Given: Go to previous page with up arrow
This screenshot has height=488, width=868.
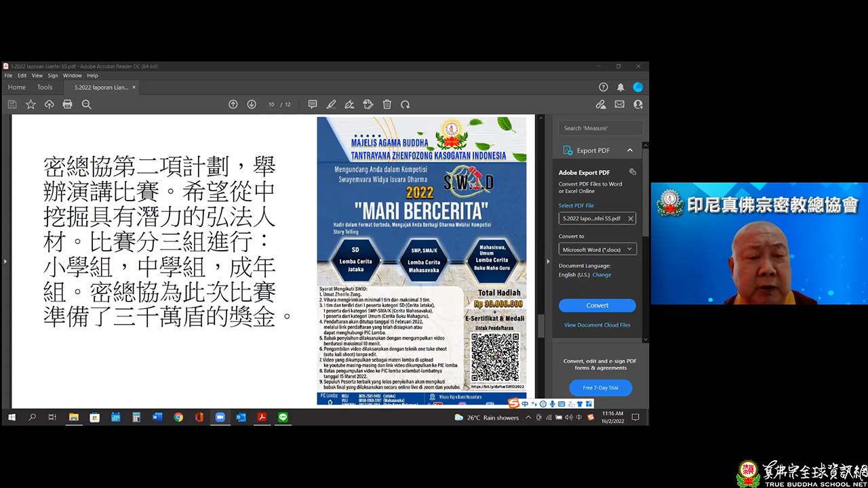Looking at the screenshot, I should 233,104.
